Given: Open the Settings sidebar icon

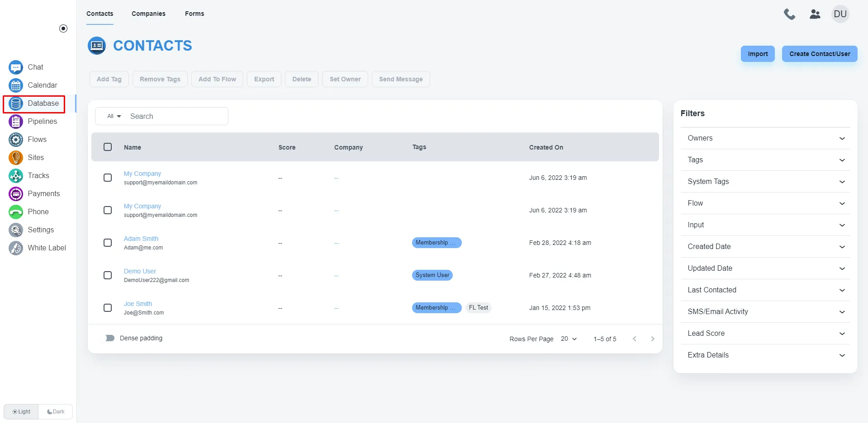Looking at the screenshot, I should click(x=16, y=230).
